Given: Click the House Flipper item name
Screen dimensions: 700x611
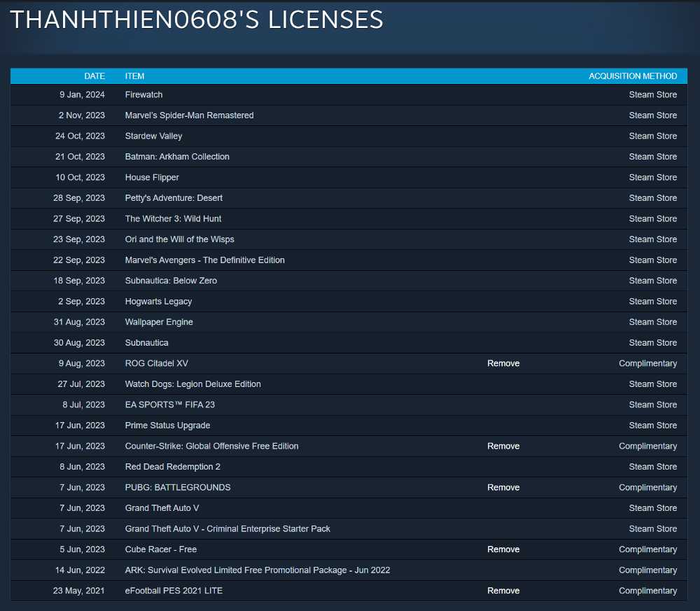Looking at the screenshot, I should click(152, 177).
